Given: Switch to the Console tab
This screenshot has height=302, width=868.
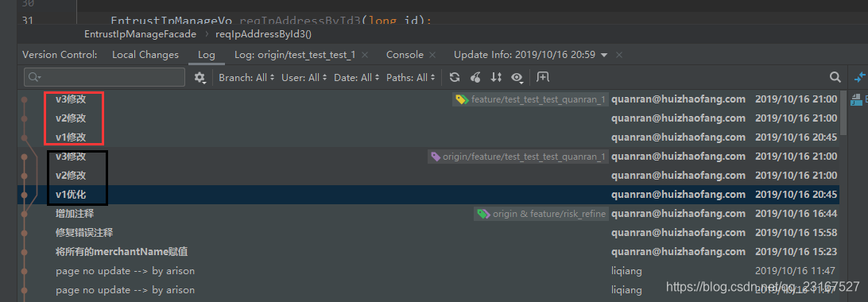Looking at the screenshot, I should 405,55.
